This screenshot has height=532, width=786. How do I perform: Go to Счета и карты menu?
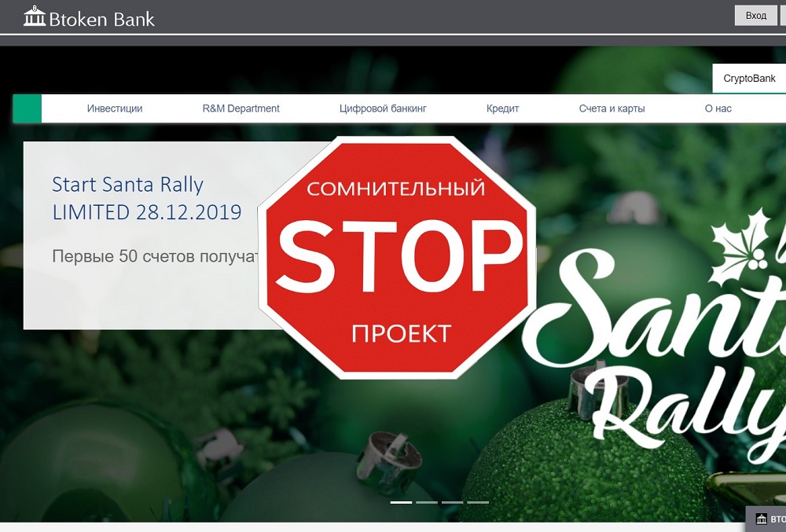pyautogui.click(x=612, y=108)
